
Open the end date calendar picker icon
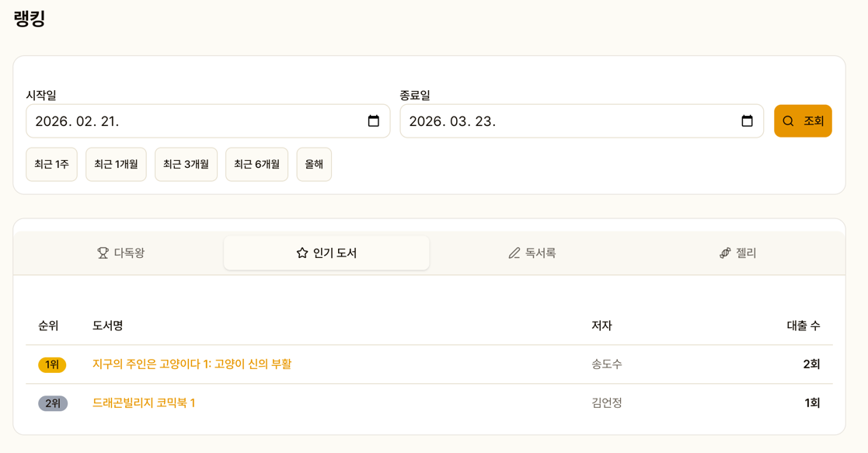point(747,121)
